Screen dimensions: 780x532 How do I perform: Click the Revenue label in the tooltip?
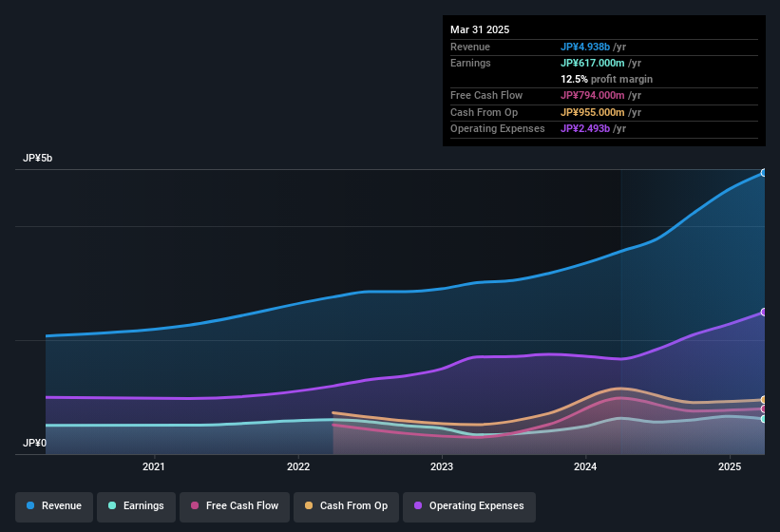click(x=470, y=47)
